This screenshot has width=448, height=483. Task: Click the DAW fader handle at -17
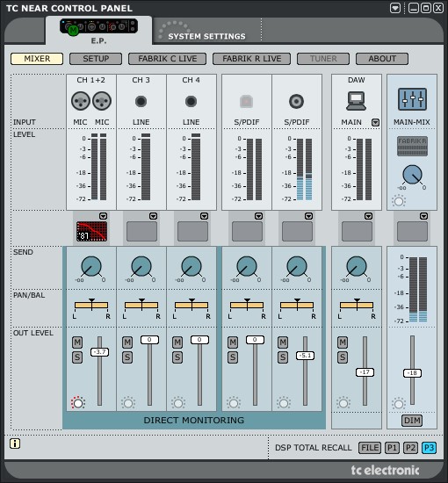click(x=365, y=372)
